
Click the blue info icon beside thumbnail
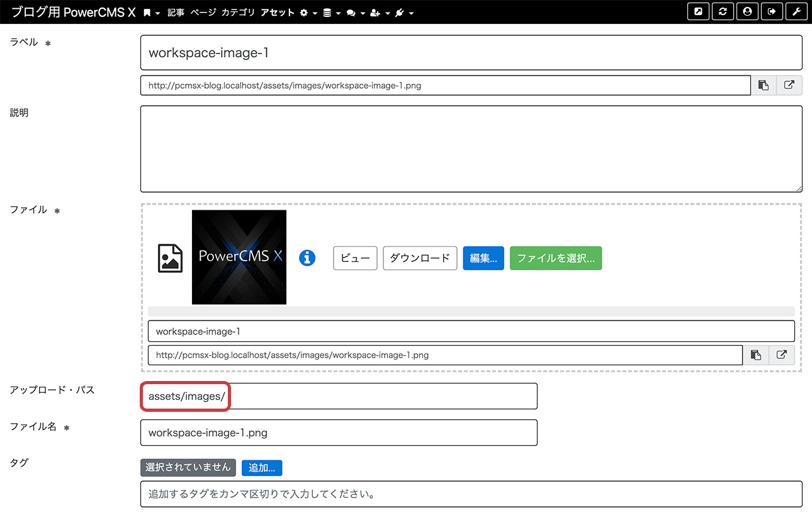coord(307,258)
